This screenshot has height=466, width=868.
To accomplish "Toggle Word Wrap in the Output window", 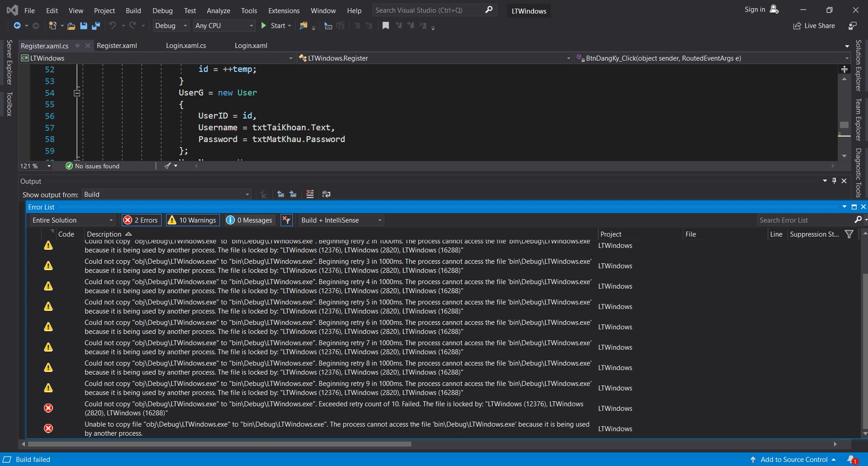I will point(326,194).
